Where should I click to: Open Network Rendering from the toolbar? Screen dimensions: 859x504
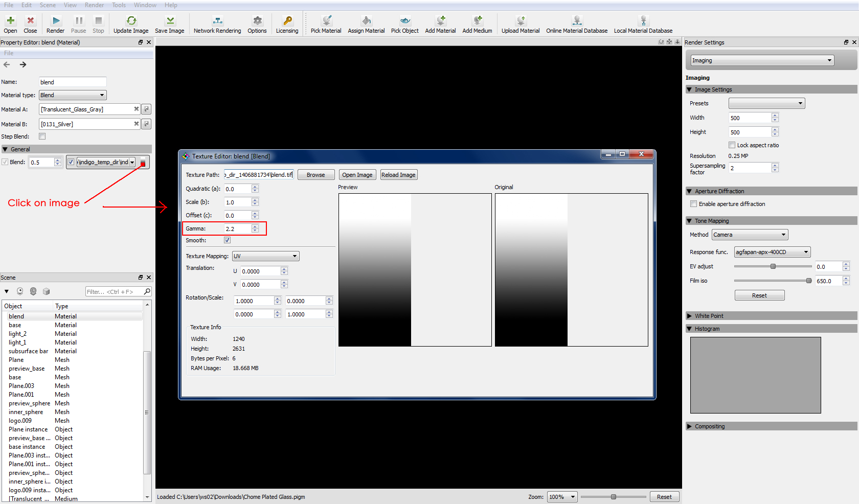click(x=217, y=21)
